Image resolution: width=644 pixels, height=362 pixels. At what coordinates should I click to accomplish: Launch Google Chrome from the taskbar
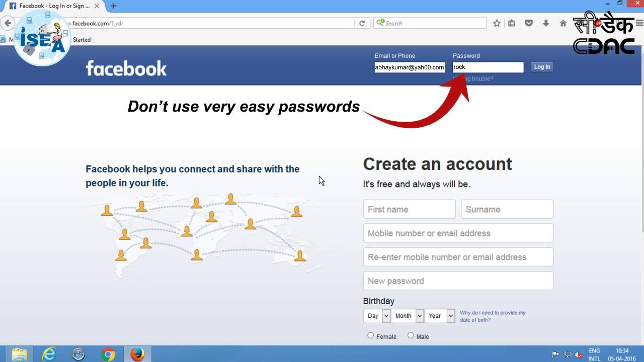(x=108, y=354)
